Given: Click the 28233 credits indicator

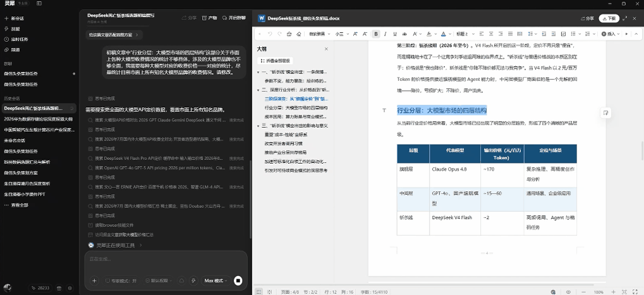Looking at the screenshot, I should (x=40, y=288).
